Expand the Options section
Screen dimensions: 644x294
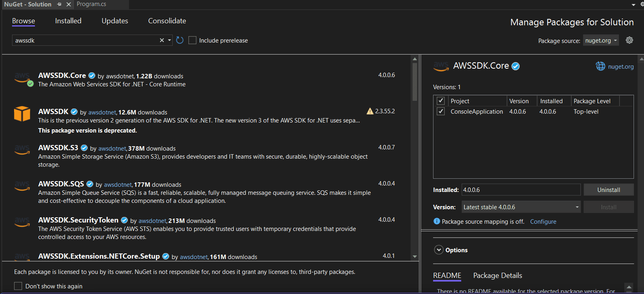(x=439, y=250)
